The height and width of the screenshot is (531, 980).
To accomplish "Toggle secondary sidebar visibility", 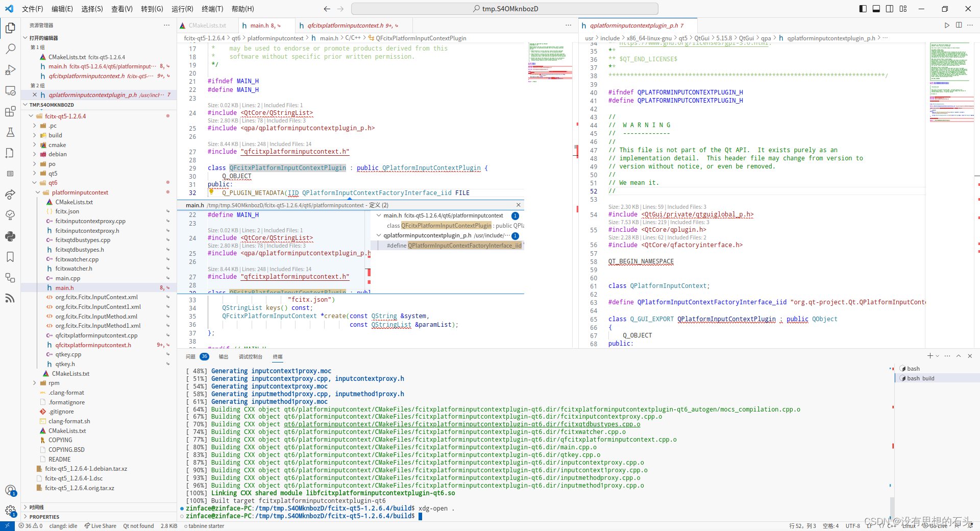I will 890,9.
